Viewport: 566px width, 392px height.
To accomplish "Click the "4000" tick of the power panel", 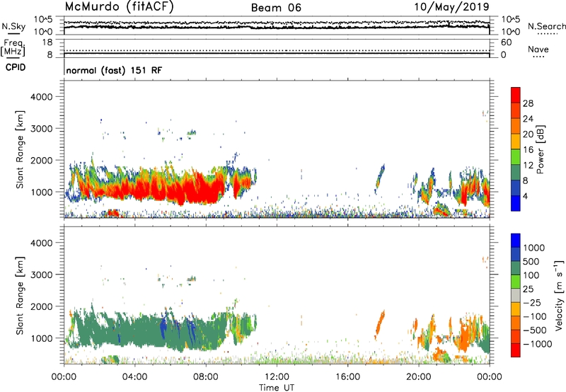I will [x=41, y=97].
